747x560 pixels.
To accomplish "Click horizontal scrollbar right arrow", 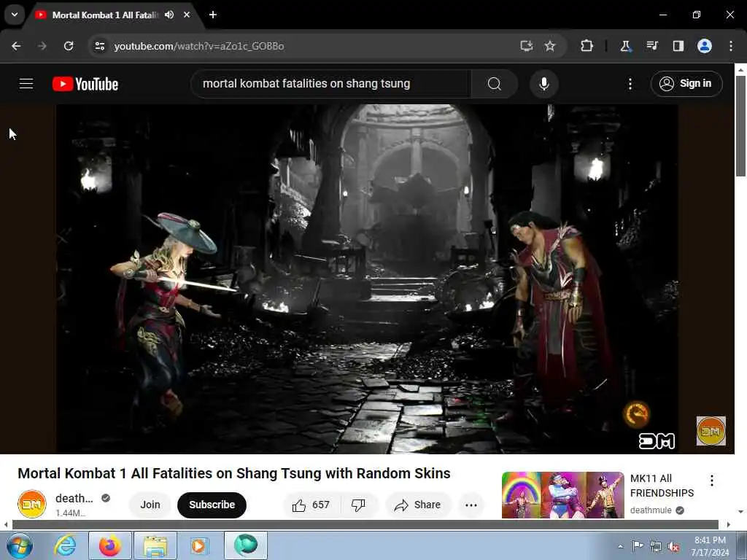I will (x=729, y=525).
